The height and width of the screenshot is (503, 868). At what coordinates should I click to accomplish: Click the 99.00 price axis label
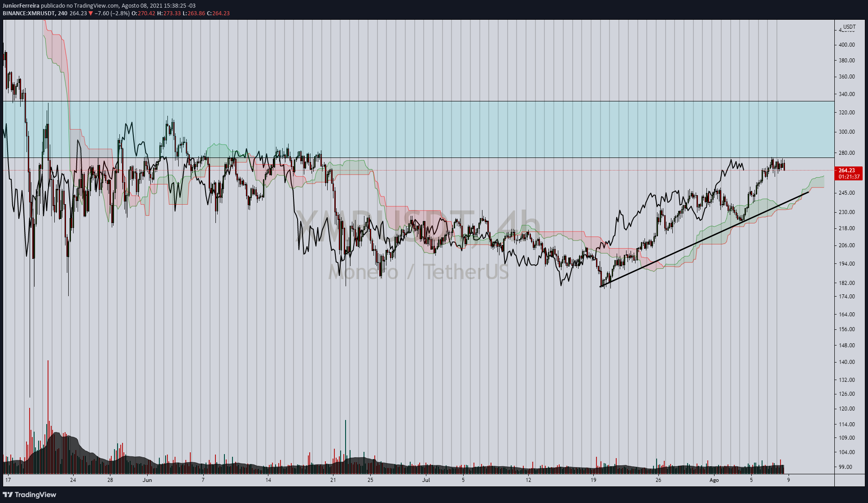point(846,467)
